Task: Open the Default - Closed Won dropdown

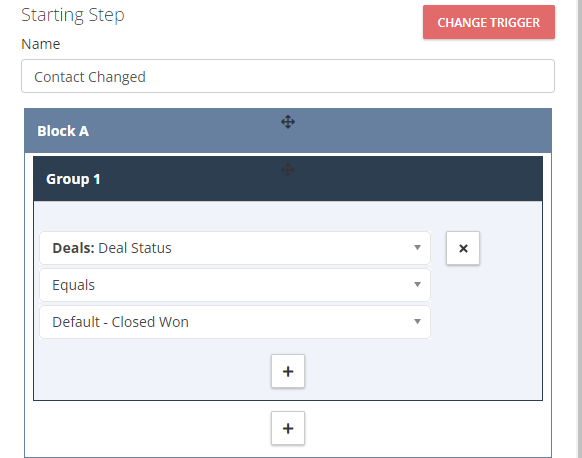Action: [x=235, y=322]
